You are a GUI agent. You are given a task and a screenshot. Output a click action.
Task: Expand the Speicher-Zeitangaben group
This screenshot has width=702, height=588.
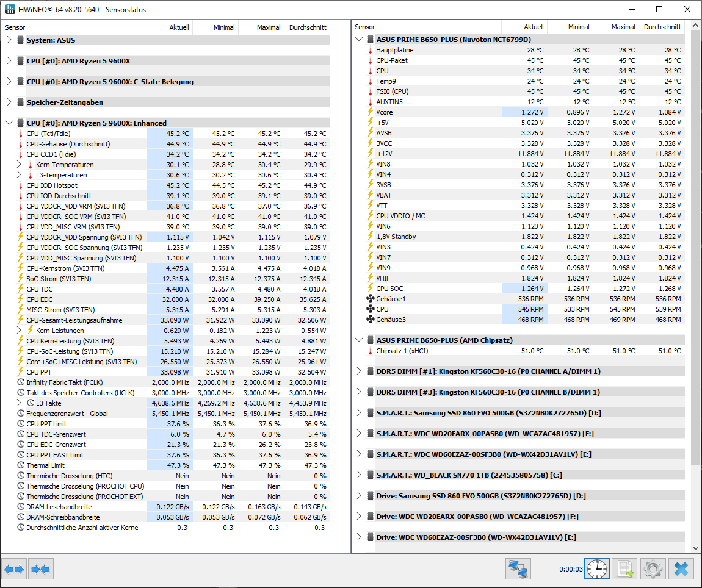click(9, 102)
